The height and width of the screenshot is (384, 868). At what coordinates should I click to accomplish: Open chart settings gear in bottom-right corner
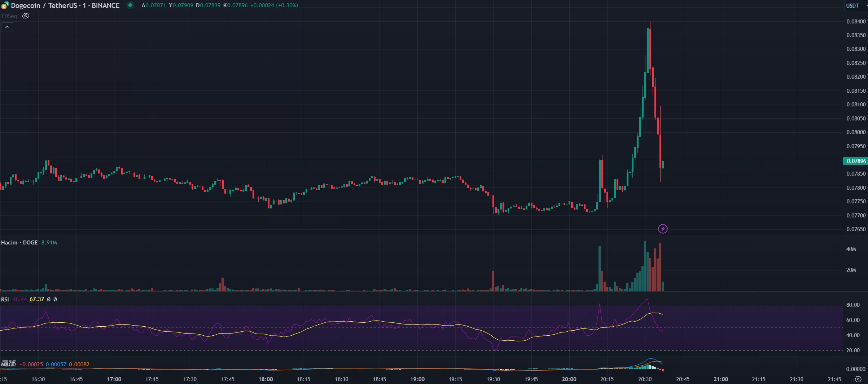coord(858,379)
